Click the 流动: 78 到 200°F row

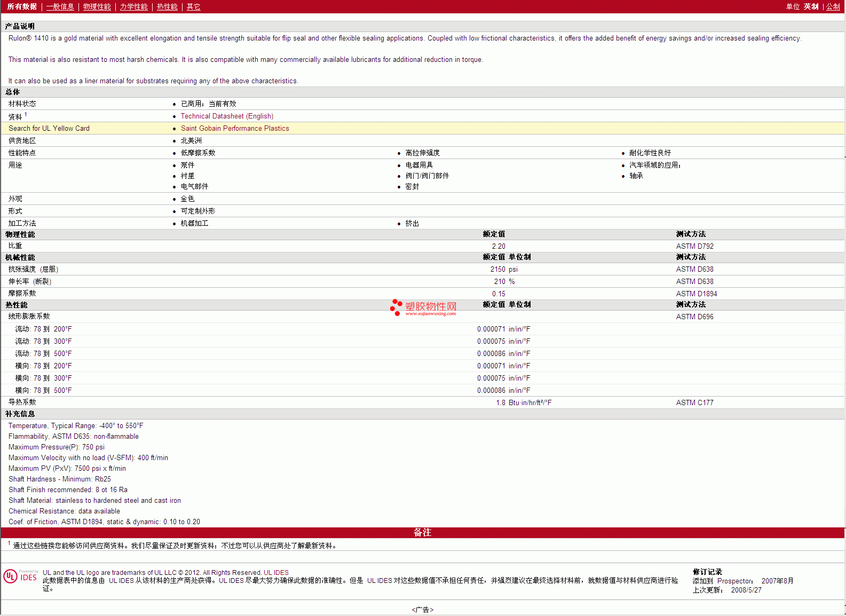point(423,329)
